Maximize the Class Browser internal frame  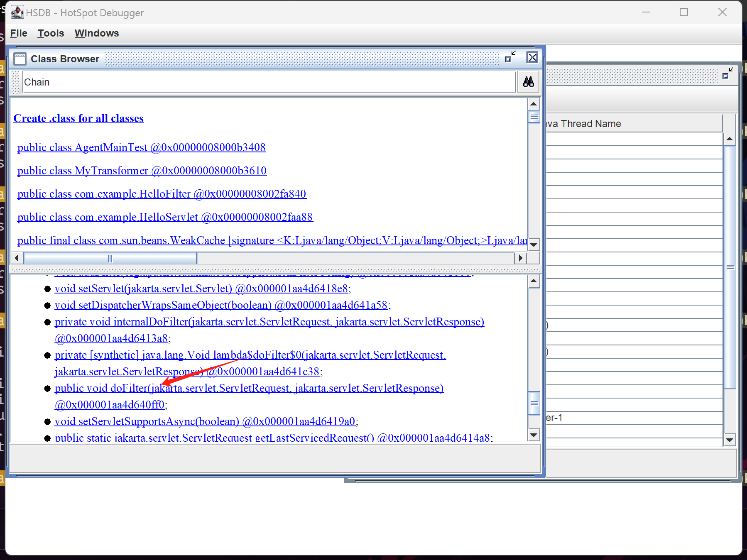[x=510, y=58]
